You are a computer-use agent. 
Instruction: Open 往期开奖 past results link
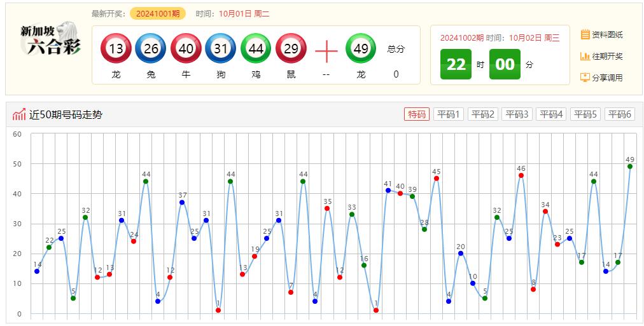[x=601, y=56]
